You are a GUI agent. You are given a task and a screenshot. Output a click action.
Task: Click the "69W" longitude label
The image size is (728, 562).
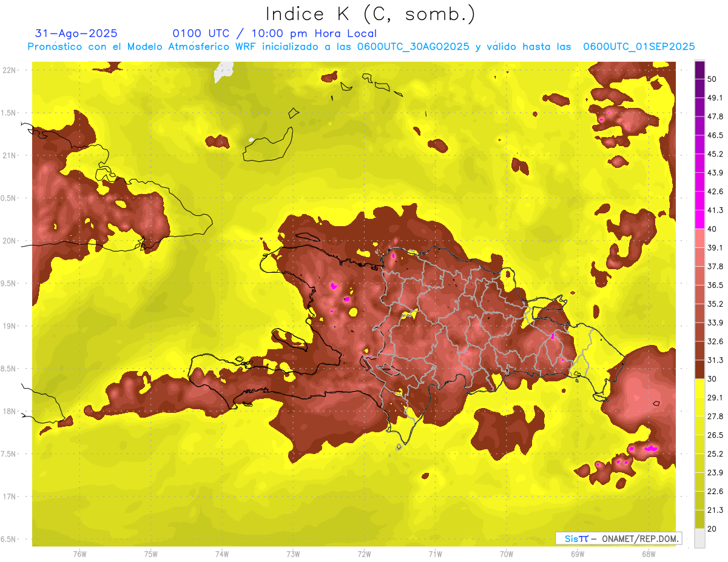(577, 554)
